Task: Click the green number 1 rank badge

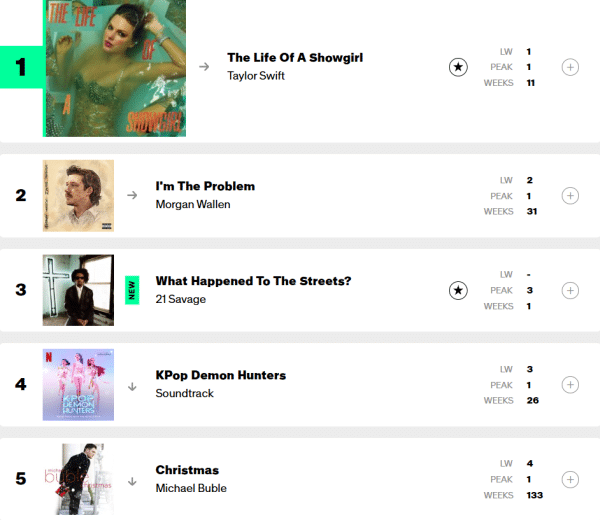Action: pyautogui.click(x=21, y=68)
